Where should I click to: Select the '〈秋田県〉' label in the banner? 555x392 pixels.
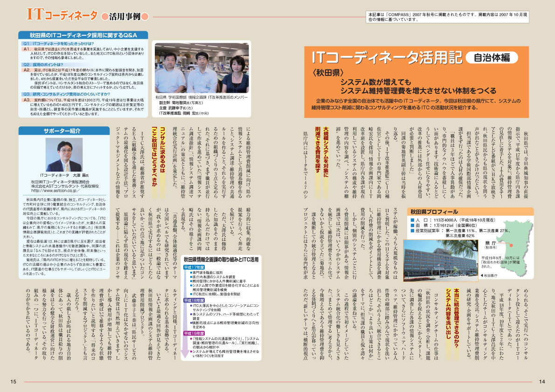pos(328,73)
